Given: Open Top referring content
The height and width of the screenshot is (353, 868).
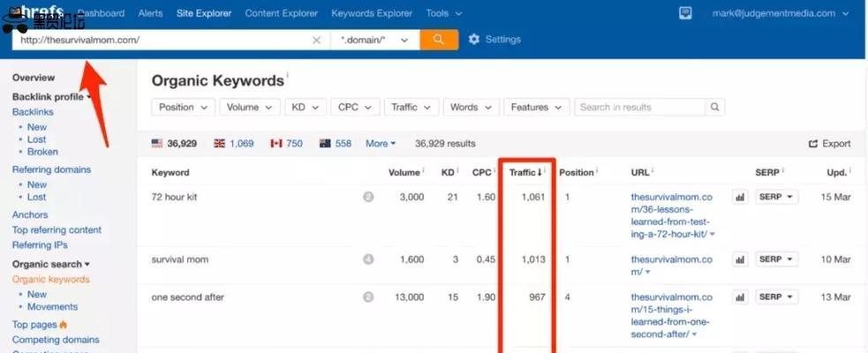Looking at the screenshot, I should point(57,229).
